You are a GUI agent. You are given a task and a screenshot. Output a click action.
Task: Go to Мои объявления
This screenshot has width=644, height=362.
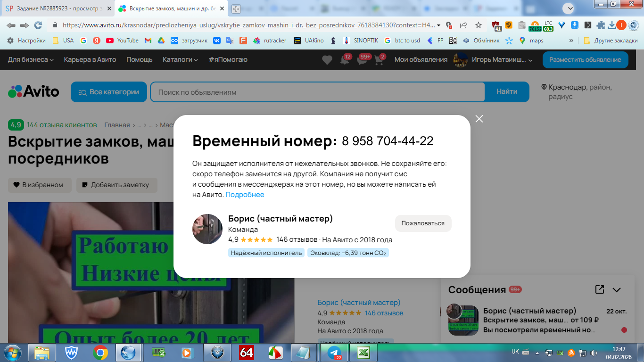tap(421, 59)
